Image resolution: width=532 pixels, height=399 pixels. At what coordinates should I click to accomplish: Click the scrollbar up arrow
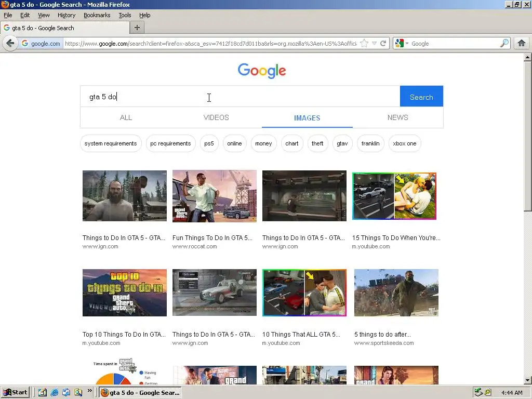pos(527,57)
